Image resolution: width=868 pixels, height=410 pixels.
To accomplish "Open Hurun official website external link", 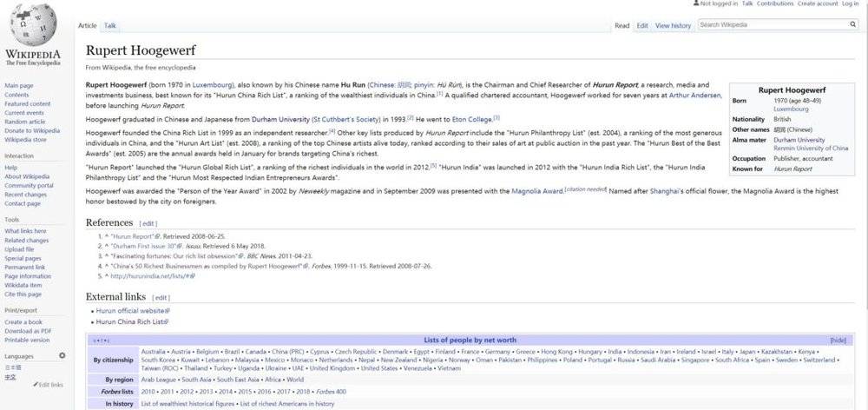I will 132,311.
